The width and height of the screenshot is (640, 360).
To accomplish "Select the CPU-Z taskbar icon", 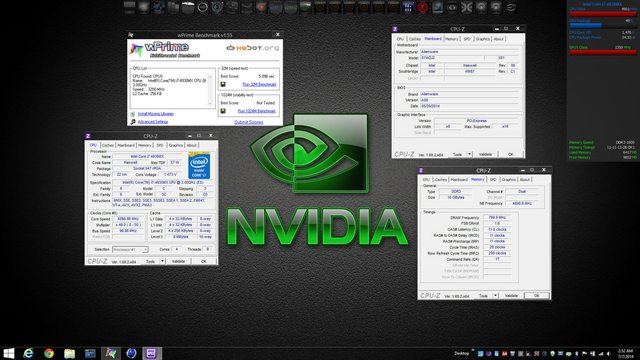I will [152, 353].
